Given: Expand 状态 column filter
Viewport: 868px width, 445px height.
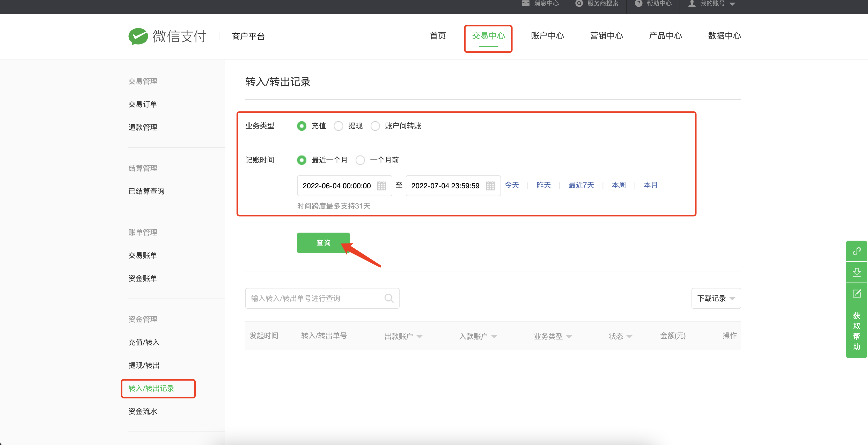Looking at the screenshot, I should point(629,337).
